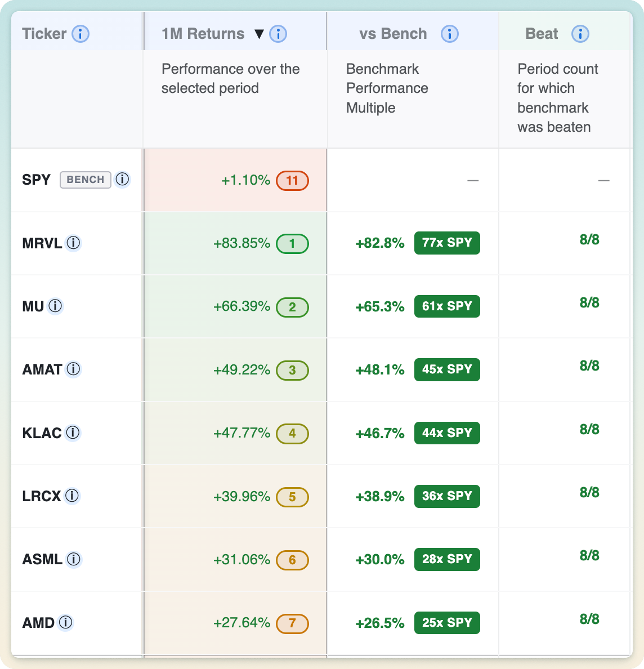Click the +48.1% vs bench value
The height and width of the screenshot is (669, 644).
pos(380,370)
